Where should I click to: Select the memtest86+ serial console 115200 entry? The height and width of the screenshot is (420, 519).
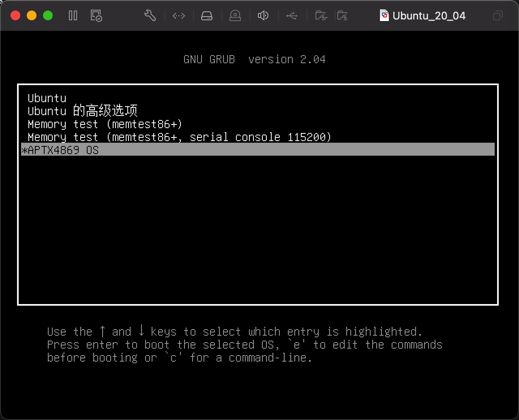point(258,137)
